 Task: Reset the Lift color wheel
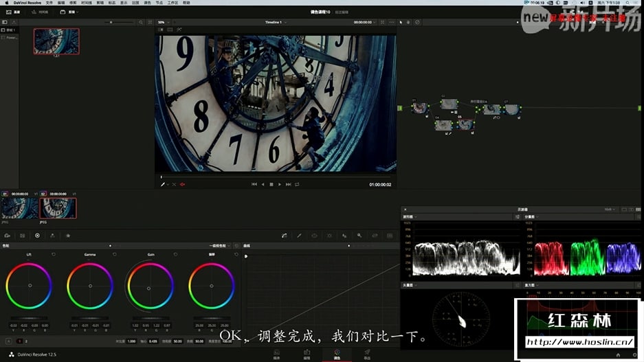pos(54,254)
